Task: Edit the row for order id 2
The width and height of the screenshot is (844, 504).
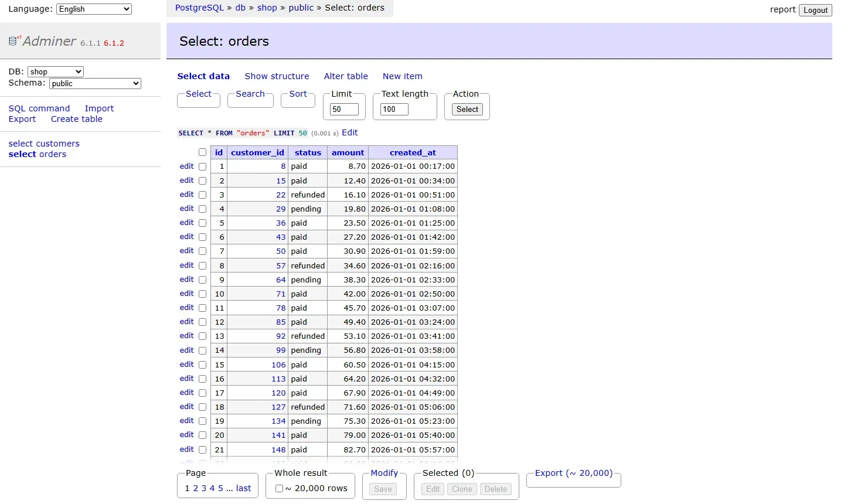Action: click(187, 181)
